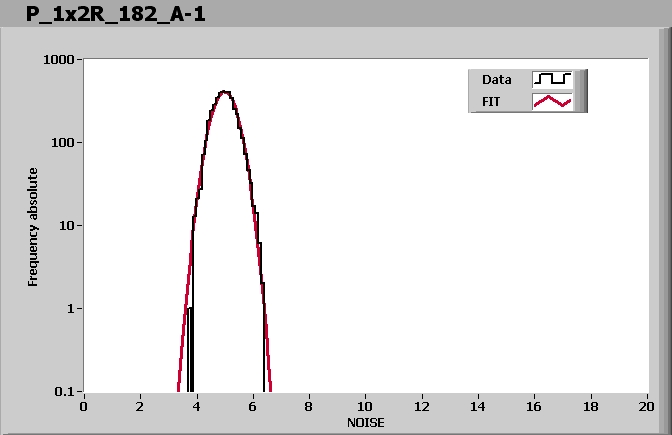Select the FIT legend label

[491, 102]
